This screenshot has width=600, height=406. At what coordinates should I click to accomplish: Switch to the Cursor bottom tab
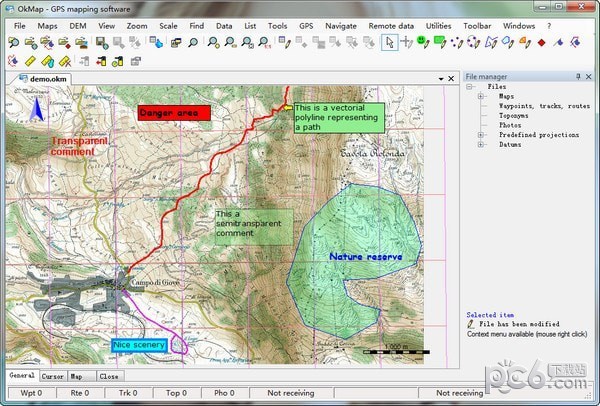click(53, 376)
